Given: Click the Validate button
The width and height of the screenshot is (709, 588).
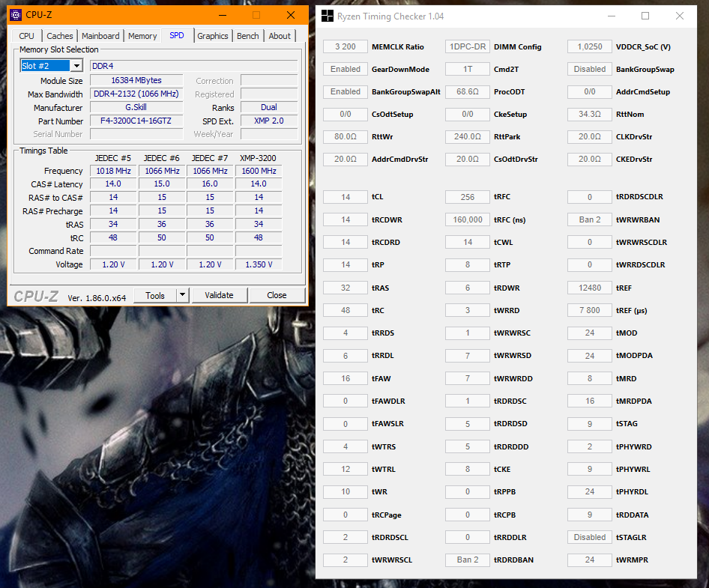Looking at the screenshot, I should [219, 295].
